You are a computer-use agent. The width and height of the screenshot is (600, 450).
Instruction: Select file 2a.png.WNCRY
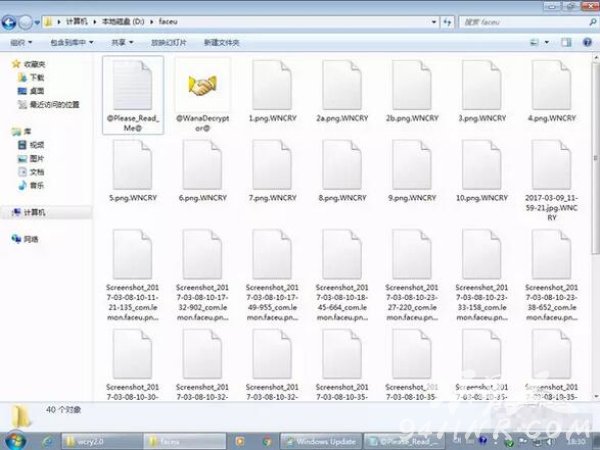(342, 92)
